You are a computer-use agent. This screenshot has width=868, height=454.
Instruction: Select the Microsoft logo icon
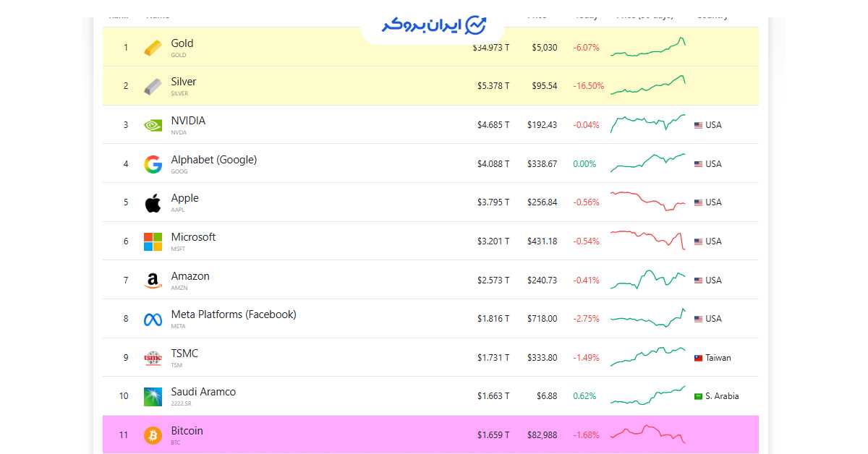[153, 241]
